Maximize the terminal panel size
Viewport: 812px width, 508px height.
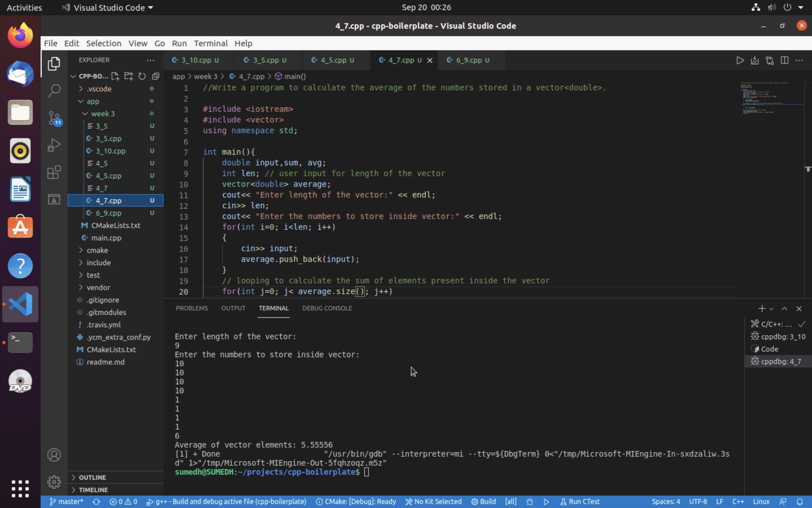pyautogui.click(x=784, y=308)
